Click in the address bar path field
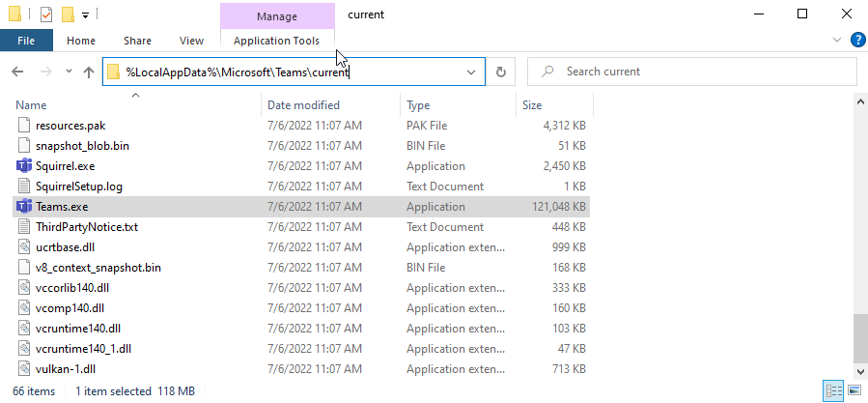Viewport: 868px width, 403px height. click(x=294, y=72)
